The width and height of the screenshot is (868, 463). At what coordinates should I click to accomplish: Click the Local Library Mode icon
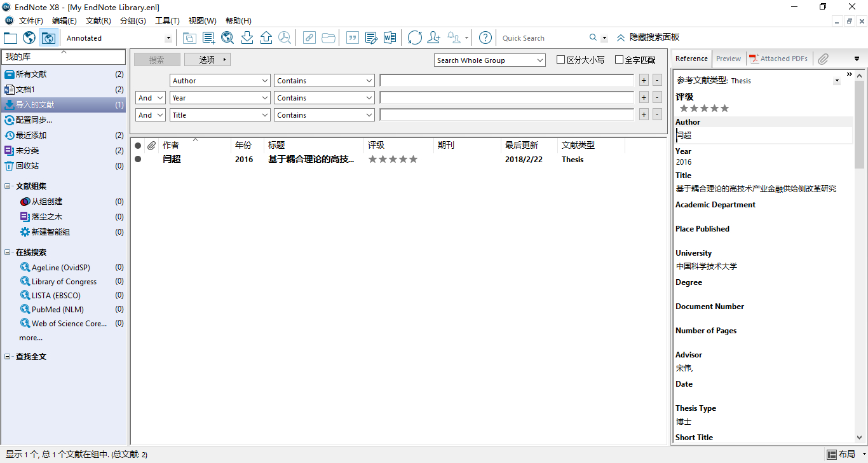pos(10,38)
